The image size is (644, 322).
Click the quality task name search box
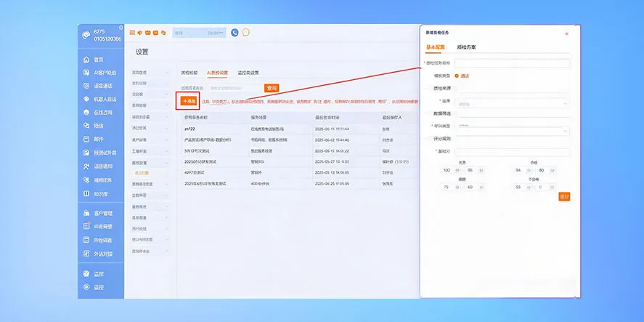tap(235, 88)
